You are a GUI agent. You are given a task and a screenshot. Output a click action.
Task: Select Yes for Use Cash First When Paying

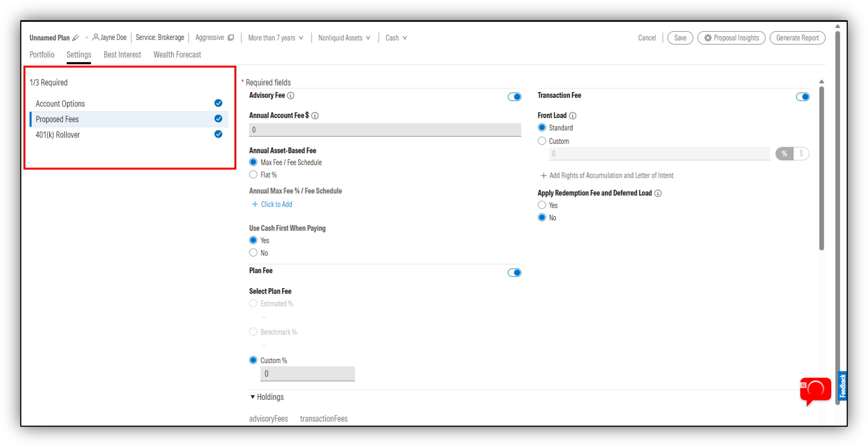click(253, 240)
